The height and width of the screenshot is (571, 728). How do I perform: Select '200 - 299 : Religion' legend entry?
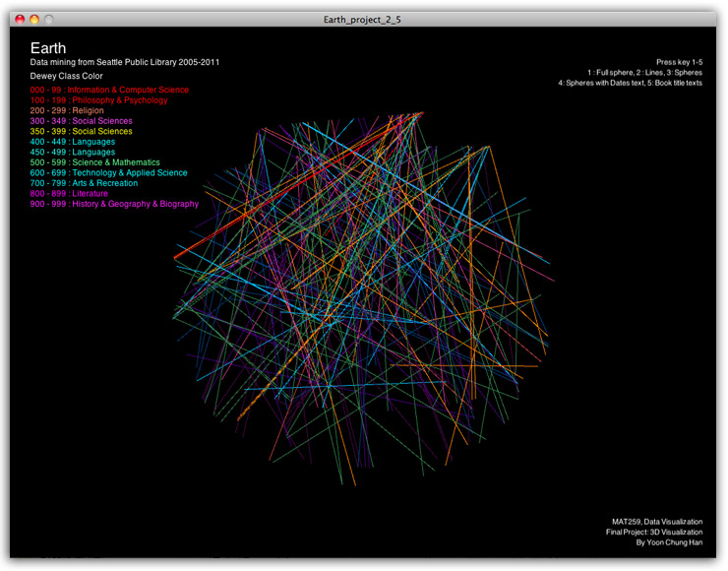(x=67, y=110)
